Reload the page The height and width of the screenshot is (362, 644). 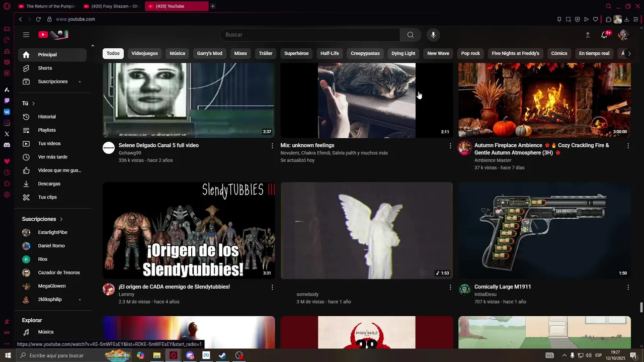click(x=38, y=19)
